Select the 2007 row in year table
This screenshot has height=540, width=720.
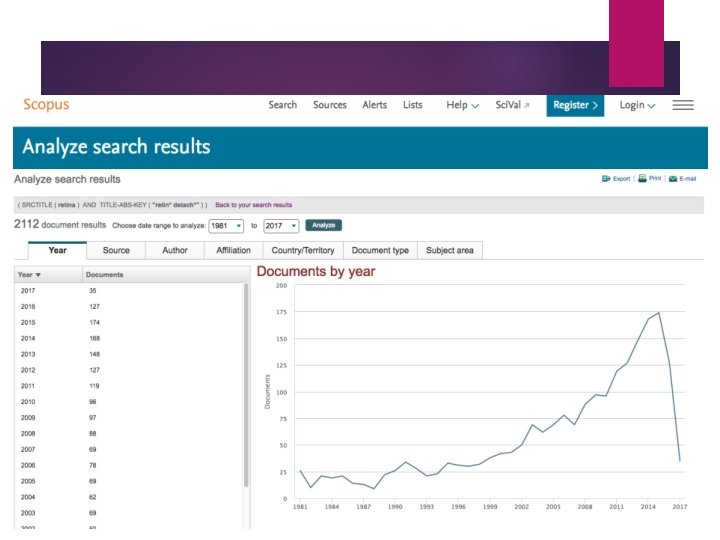(129, 450)
